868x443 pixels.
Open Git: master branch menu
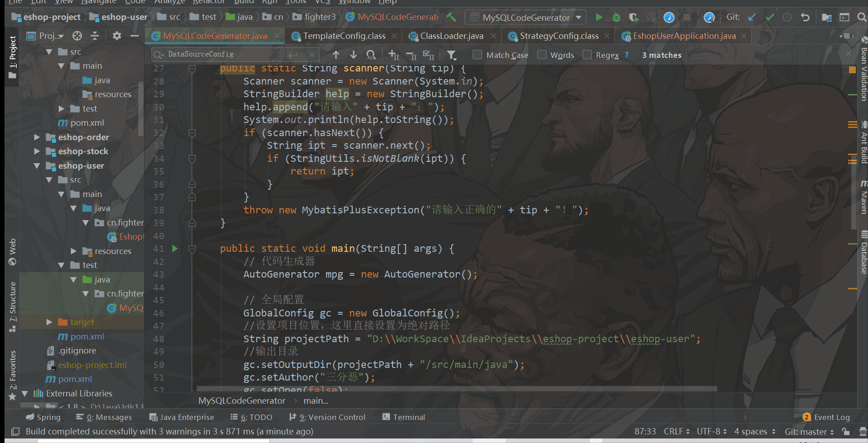point(809,431)
